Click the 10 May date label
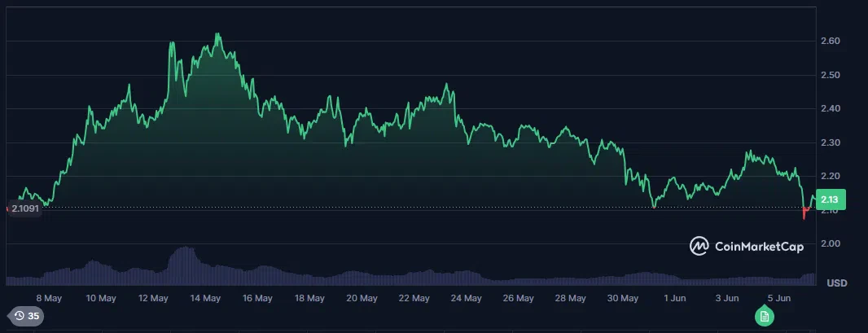Viewport: 868px width, 333px height. pos(101,298)
